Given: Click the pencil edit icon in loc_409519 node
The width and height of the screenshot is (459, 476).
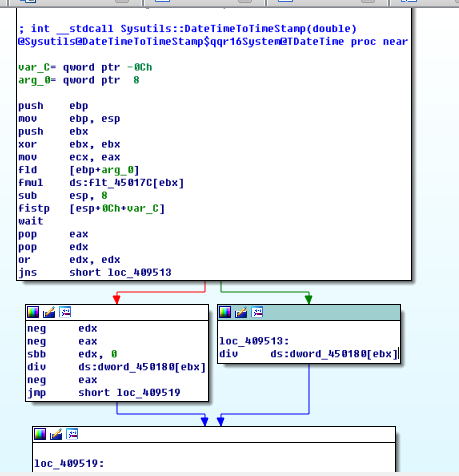Looking at the screenshot, I should pyautogui.click(x=56, y=434).
